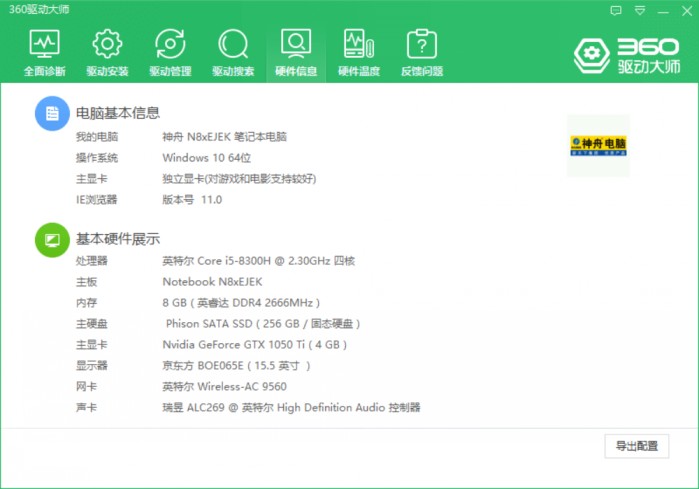699x489 pixels.
Task: Click the text 独立显卡(对游戏和电影支持较好)
Action: tap(239, 179)
